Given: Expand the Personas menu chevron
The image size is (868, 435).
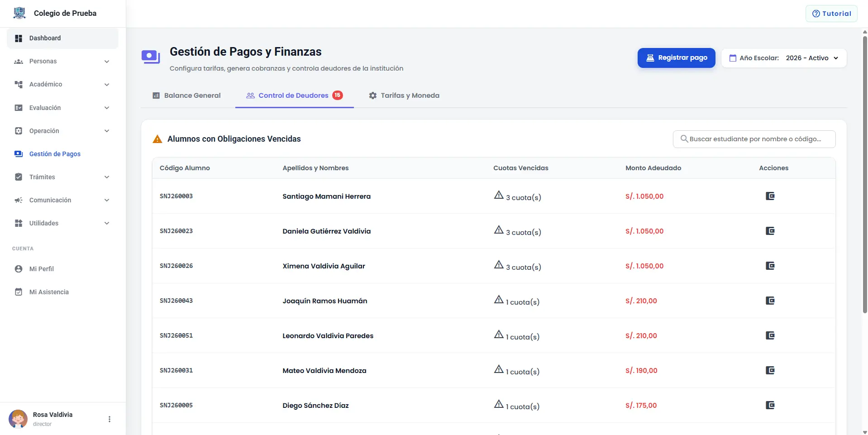Looking at the screenshot, I should tap(107, 62).
